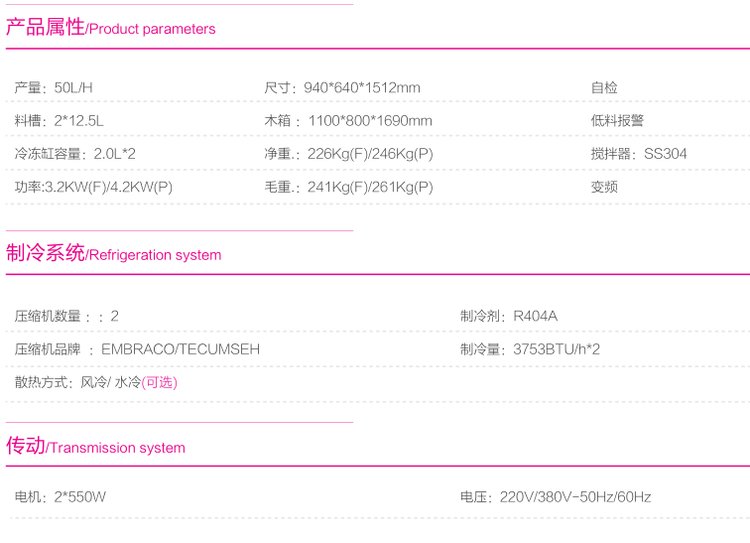
Task: Select the 冷冻缸容量 2.0L*2 text
Action: (75, 154)
